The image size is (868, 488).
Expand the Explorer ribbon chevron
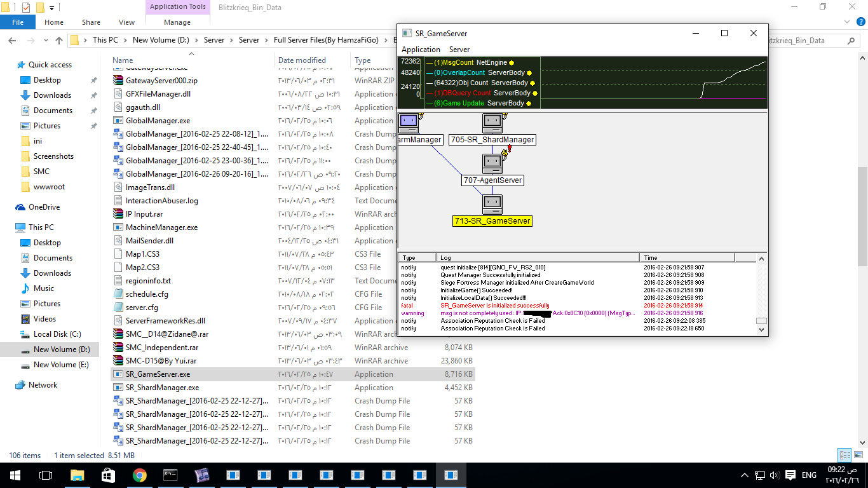click(x=848, y=22)
